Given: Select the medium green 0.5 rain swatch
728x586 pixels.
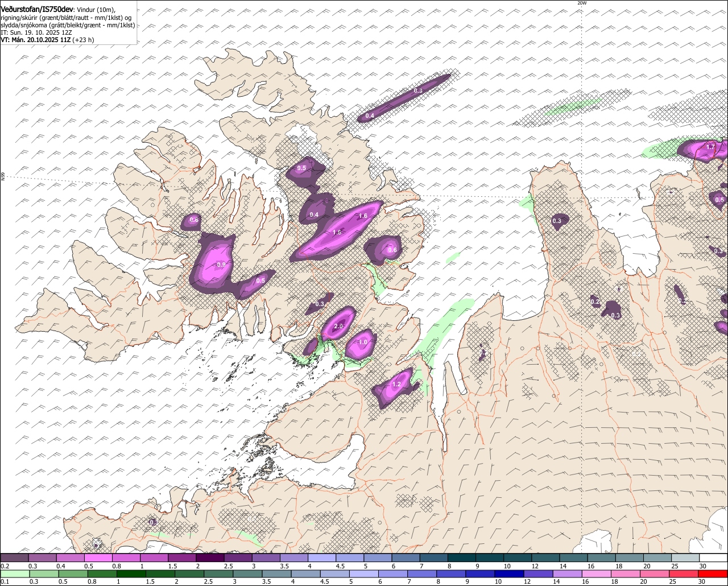Looking at the screenshot, I should (x=73, y=573).
